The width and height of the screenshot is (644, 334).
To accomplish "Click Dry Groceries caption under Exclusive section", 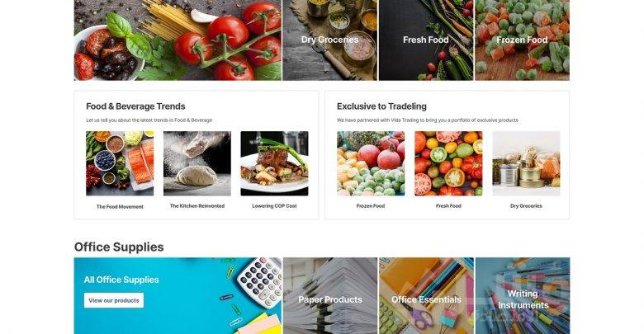I will [x=526, y=206].
